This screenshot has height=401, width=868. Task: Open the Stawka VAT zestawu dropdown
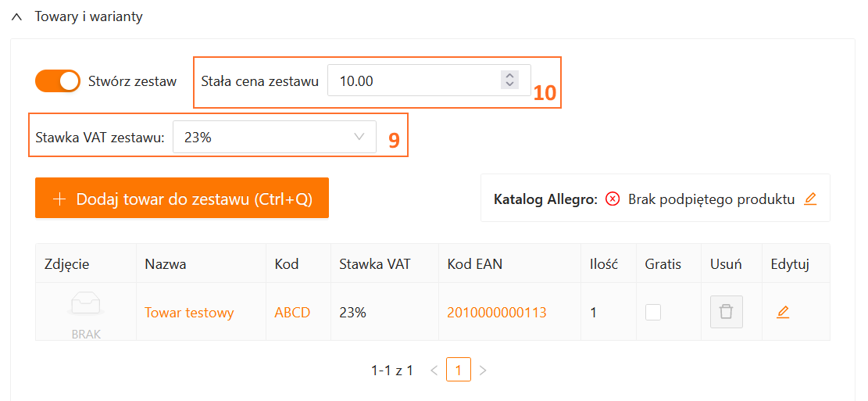pyautogui.click(x=274, y=138)
